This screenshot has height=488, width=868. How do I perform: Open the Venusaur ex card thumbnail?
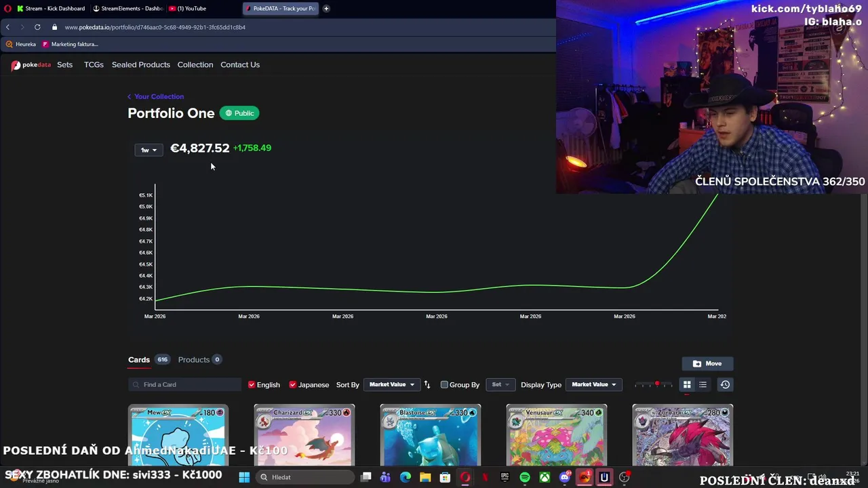(557, 436)
